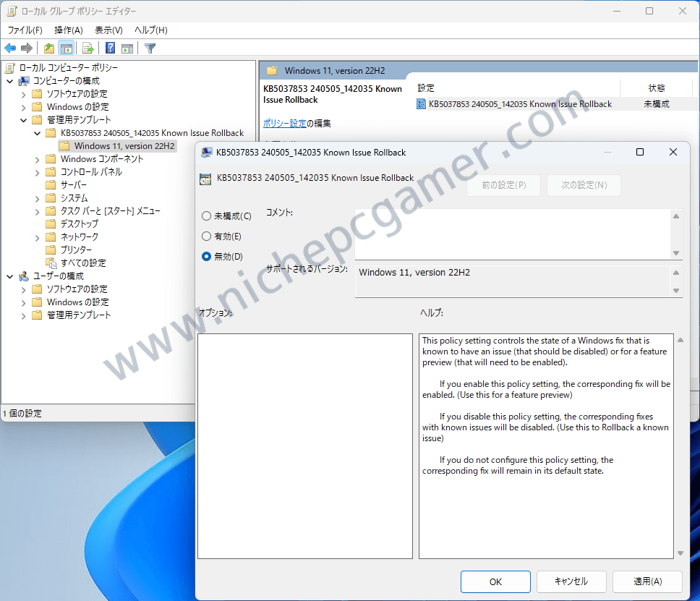Toggle the Show/Hide action pane icon
The height and width of the screenshot is (601, 700).
(x=127, y=48)
